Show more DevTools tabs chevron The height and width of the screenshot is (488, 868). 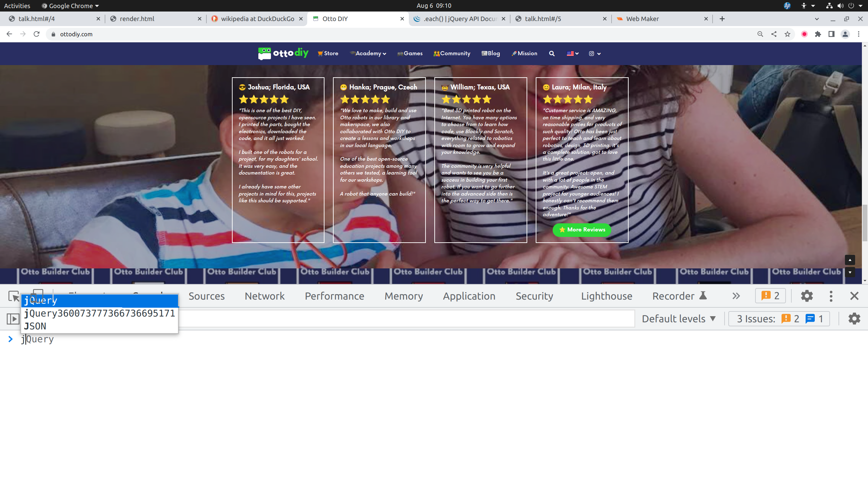[736, 296]
